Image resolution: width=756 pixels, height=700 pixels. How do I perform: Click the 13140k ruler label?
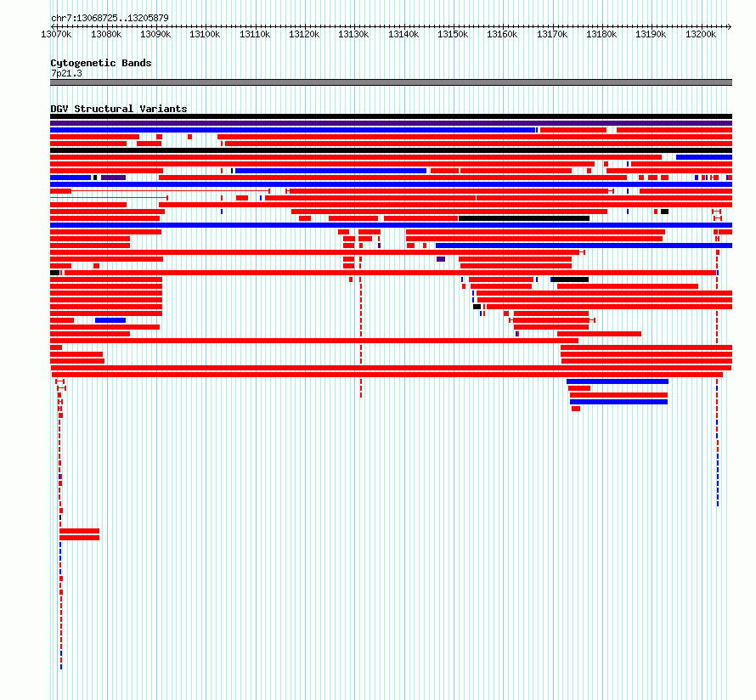[403, 34]
